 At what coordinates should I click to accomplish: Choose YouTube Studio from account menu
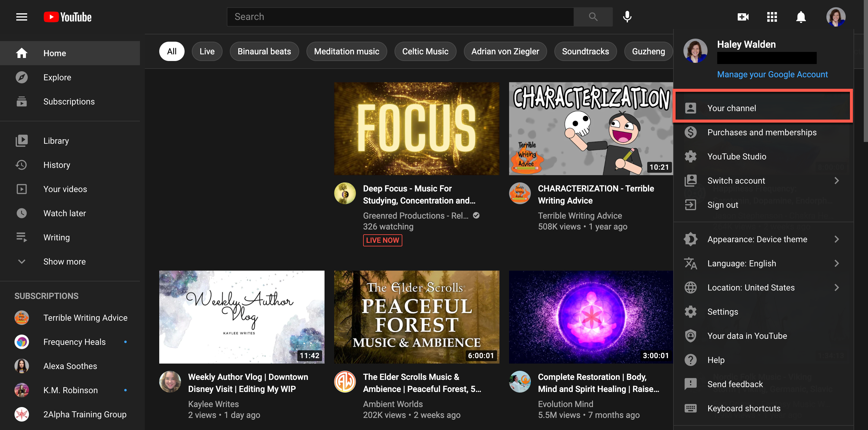coord(736,156)
